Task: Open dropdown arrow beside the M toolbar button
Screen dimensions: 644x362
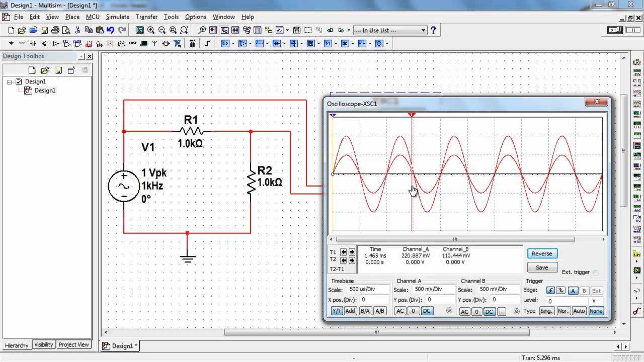Action: (x=336, y=43)
